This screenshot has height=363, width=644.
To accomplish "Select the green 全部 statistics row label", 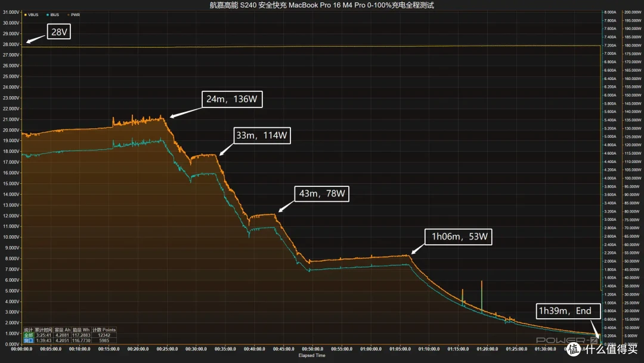I will point(29,335).
